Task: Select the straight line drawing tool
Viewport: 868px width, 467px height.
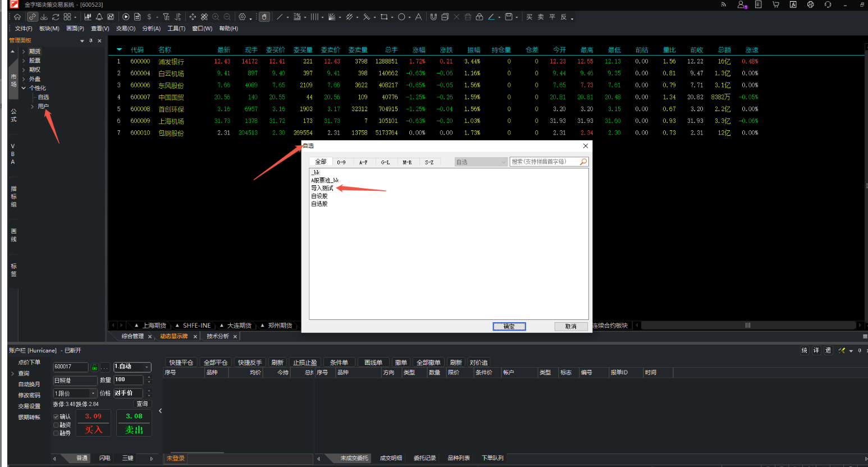Action: click(x=280, y=17)
